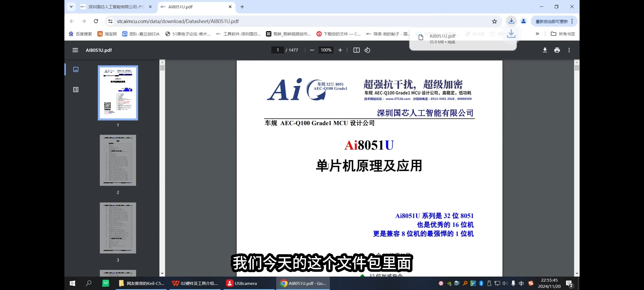Viewport: 644px width, 290px height.
Task: Click the thumbnail panel scroll down arrow
Action: pyautogui.click(x=162, y=273)
